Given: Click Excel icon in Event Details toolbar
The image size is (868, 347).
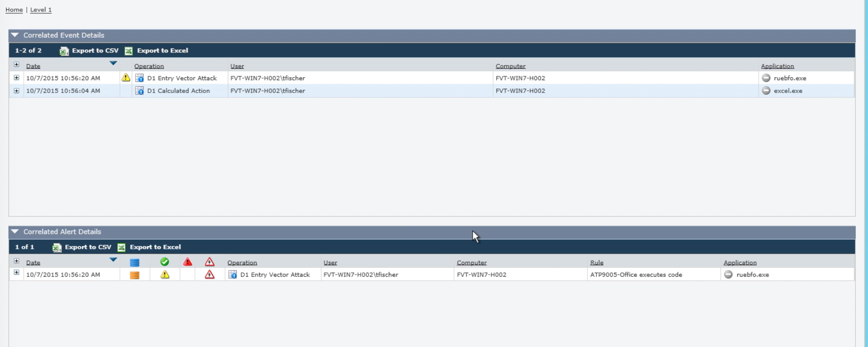Looking at the screenshot, I should point(129,51).
